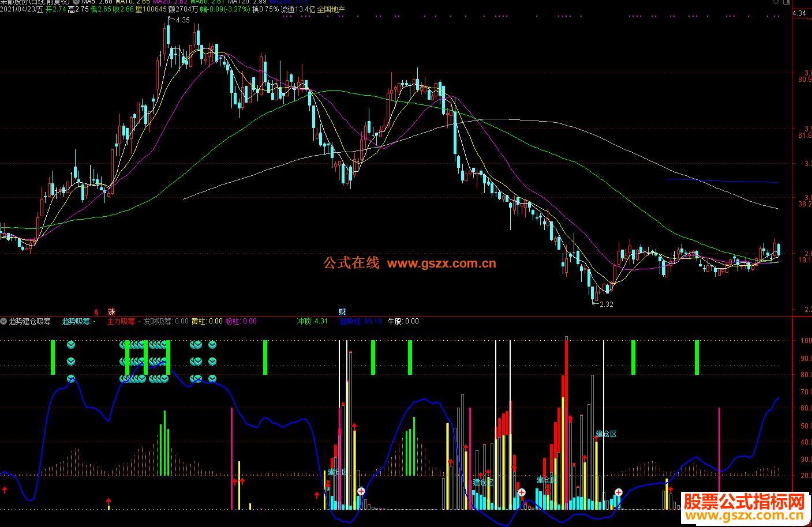Click the circled plus marker below the highest 建仓区 label
Viewport: 812px width, 527px height.
[x=618, y=492]
